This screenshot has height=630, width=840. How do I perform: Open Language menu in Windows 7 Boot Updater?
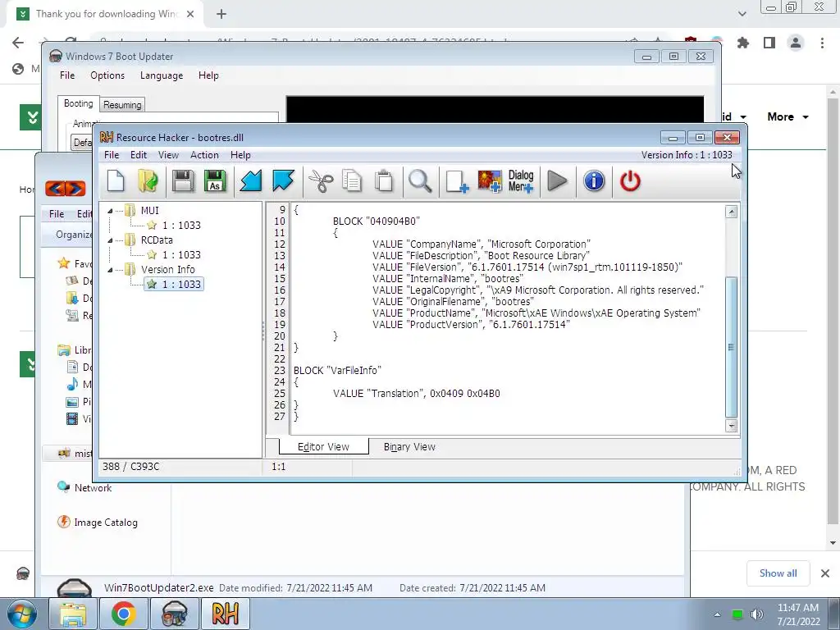pos(162,75)
